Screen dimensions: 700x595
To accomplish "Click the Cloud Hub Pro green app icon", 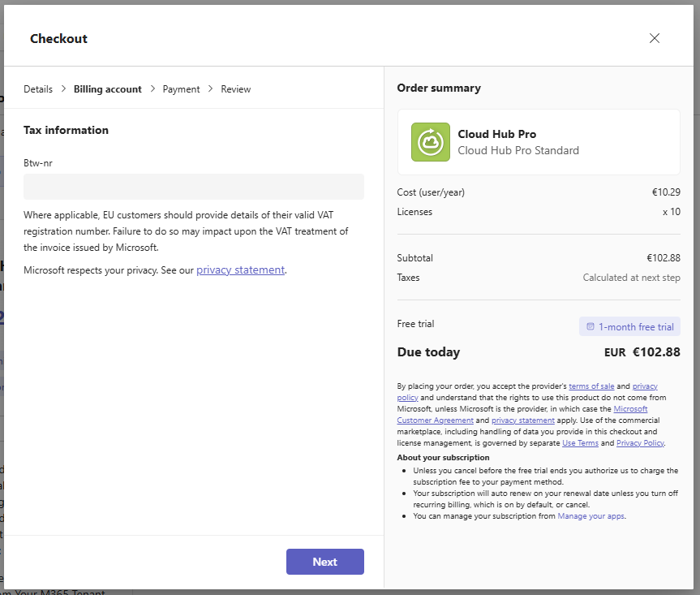I will point(431,142).
